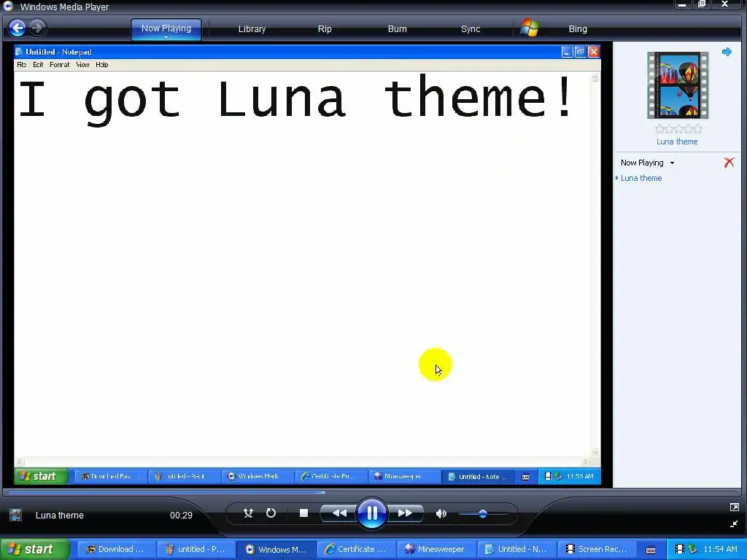The height and width of the screenshot is (560, 747).
Task: Switch to the Rip tab
Action: click(325, 29)
